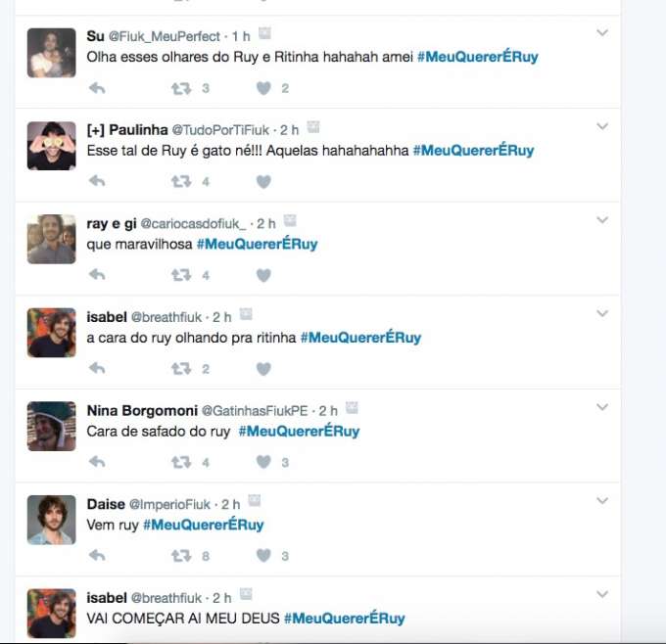Like Daise's 'Vem ruy' tweet

pyautogui.click(x=263, y=555)
